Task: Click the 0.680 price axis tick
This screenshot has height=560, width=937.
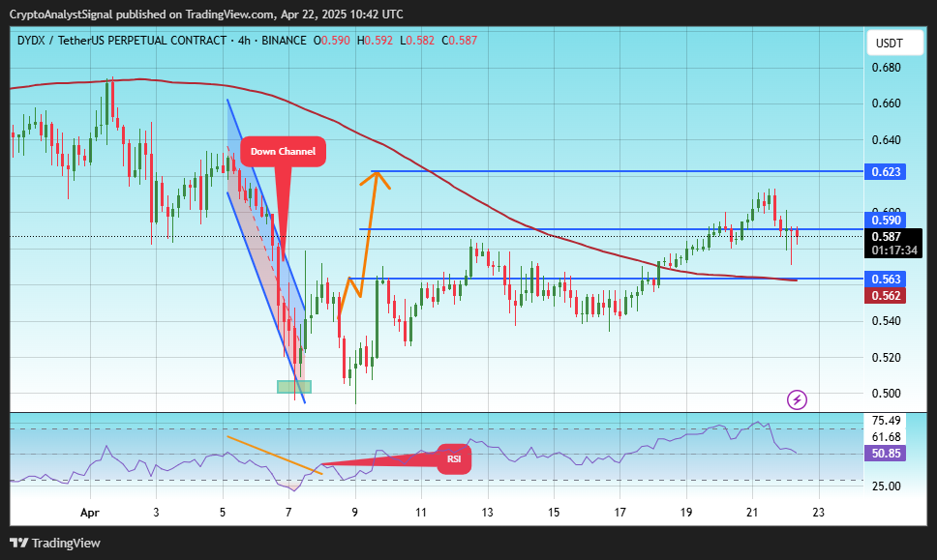Action: point(887,68)
